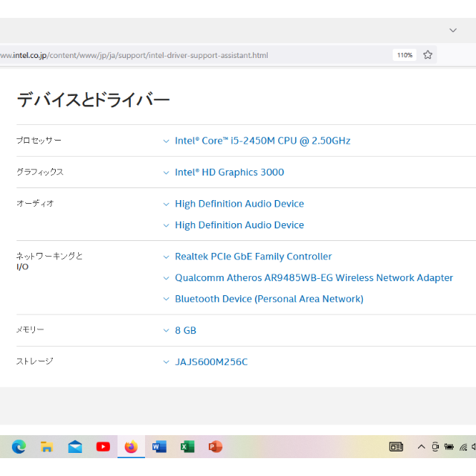Open the JAJS600M256C storage link

[x=211, y=362]
